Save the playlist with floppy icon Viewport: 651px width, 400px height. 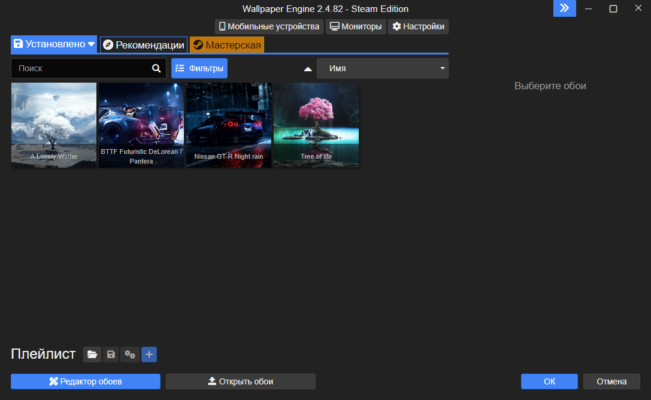coord(111,354)
